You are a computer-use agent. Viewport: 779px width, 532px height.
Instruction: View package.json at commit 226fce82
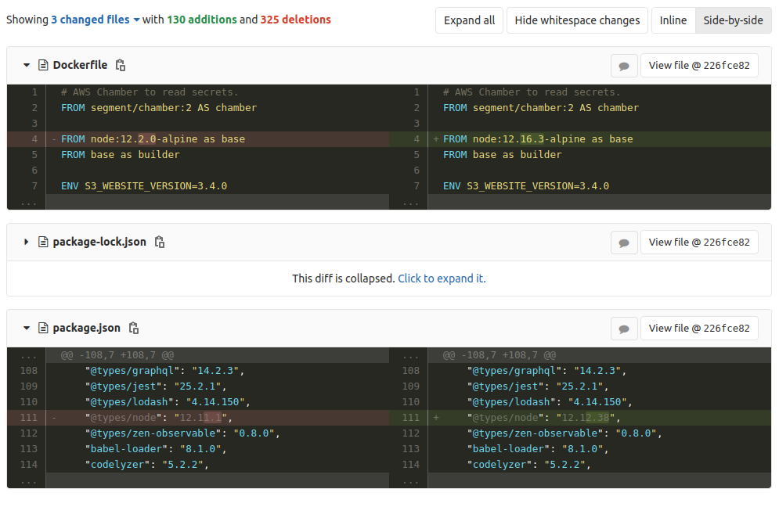point(699,328)
